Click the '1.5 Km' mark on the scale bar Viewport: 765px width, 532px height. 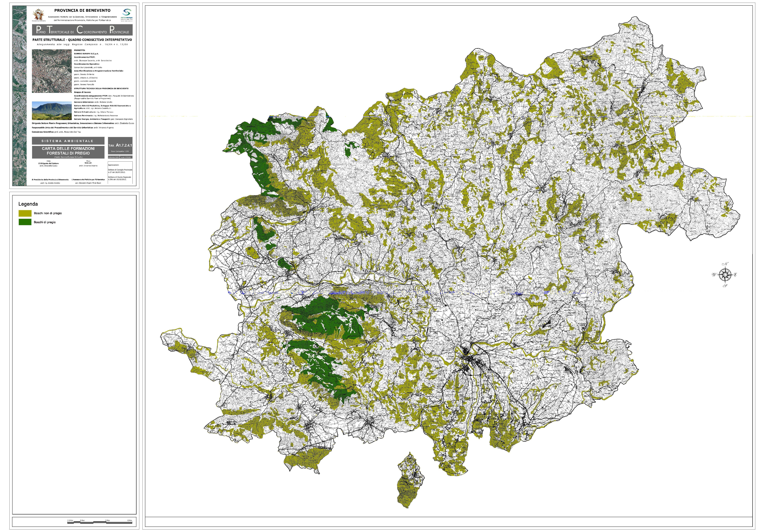tap(70, 520)
